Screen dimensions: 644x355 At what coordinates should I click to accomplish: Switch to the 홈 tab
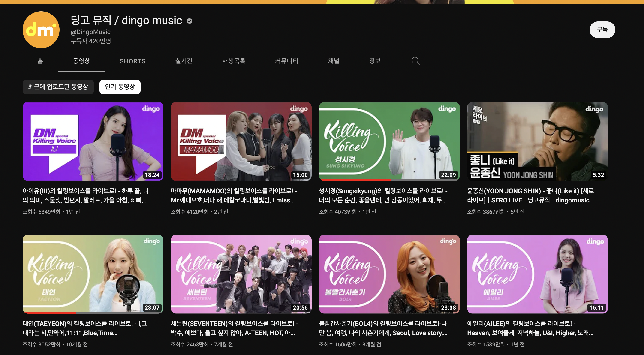click(x=40, y=61)
